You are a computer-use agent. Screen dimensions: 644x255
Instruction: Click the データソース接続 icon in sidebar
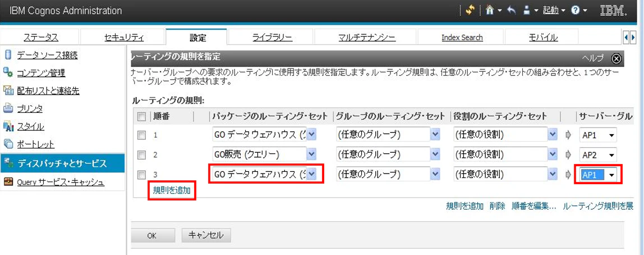point(8,54)
